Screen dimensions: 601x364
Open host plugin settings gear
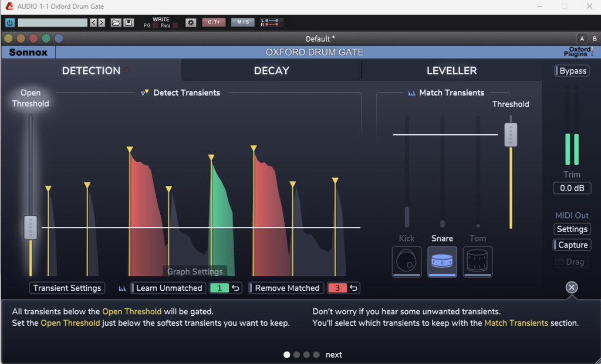(191, 23)
